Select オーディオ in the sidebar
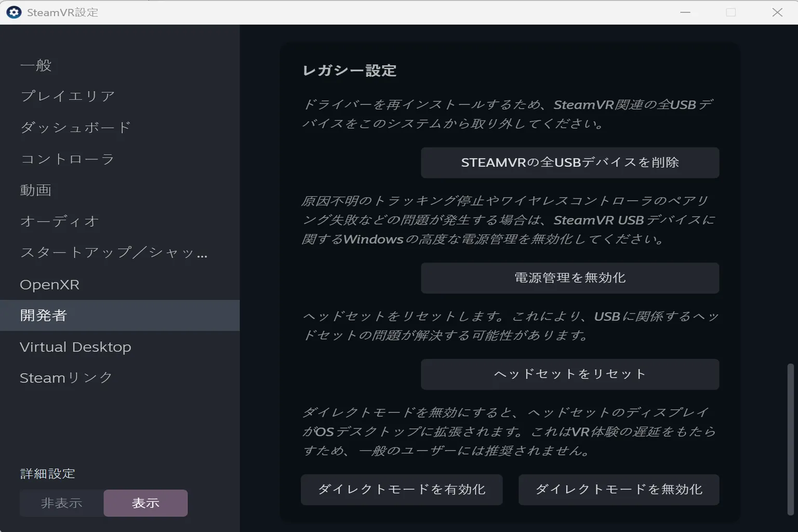This screenshot has height=532, width=798. (x=59, y=221)
